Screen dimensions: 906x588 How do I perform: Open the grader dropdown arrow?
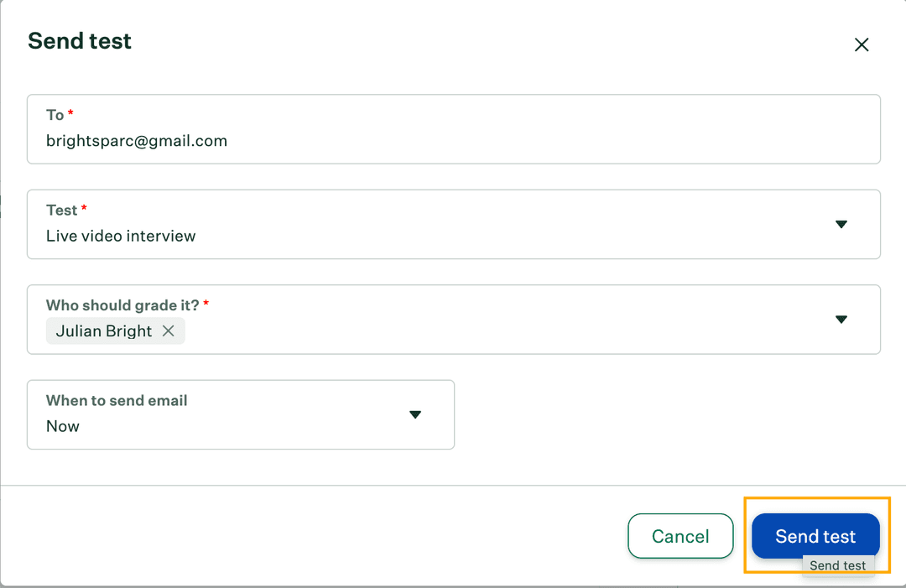tap(841, 320)
